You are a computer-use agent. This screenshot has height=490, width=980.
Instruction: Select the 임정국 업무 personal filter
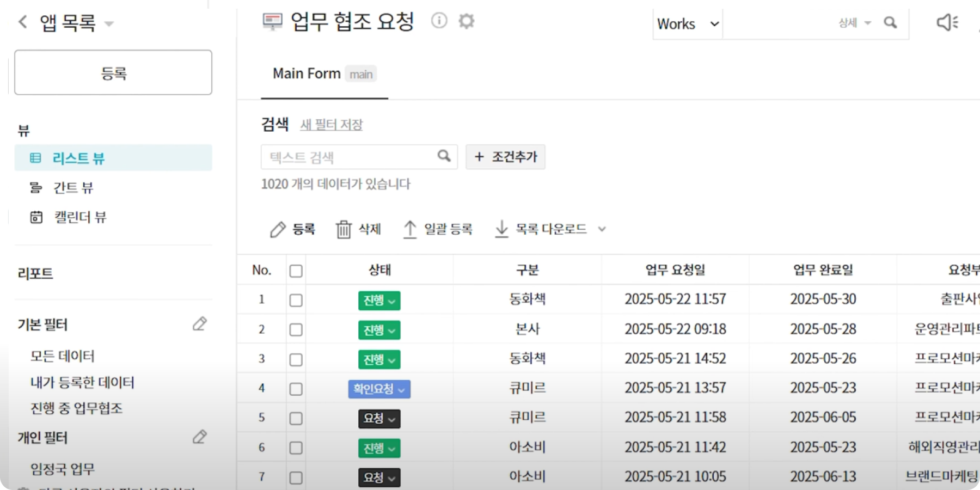pos(63,469)
